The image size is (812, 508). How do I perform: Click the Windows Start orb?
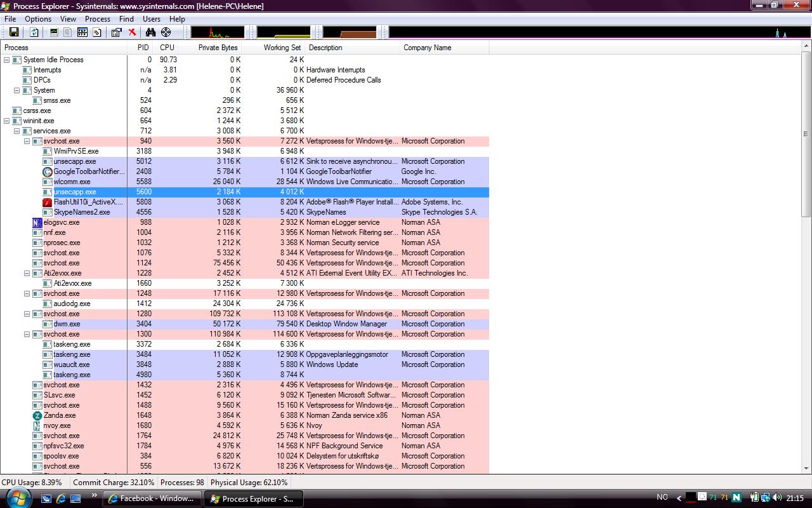point(19,498)
